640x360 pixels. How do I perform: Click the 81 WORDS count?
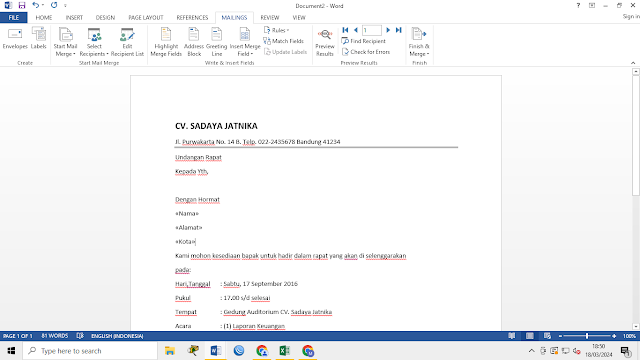(55, 336)
